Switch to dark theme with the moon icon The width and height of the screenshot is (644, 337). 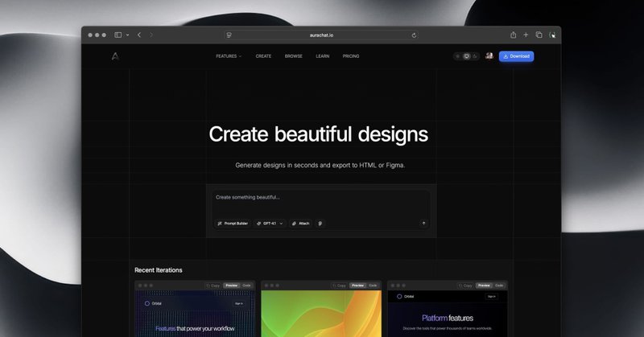[x=475, y=56]
